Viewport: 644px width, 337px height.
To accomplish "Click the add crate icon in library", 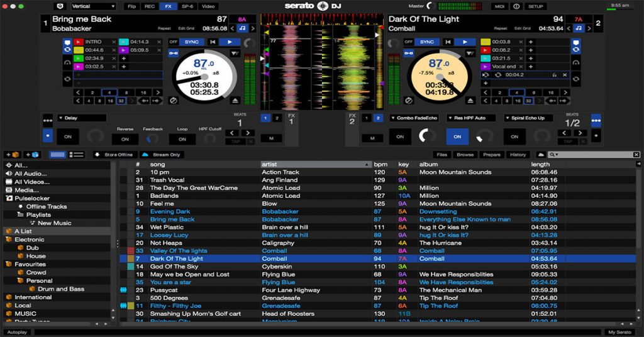I will click(x=11, y=154).
